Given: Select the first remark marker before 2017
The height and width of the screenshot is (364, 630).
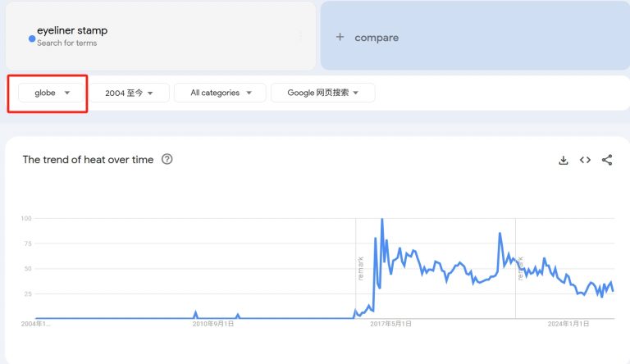Looking at the screenshot, I should click(x=360, y=268).
